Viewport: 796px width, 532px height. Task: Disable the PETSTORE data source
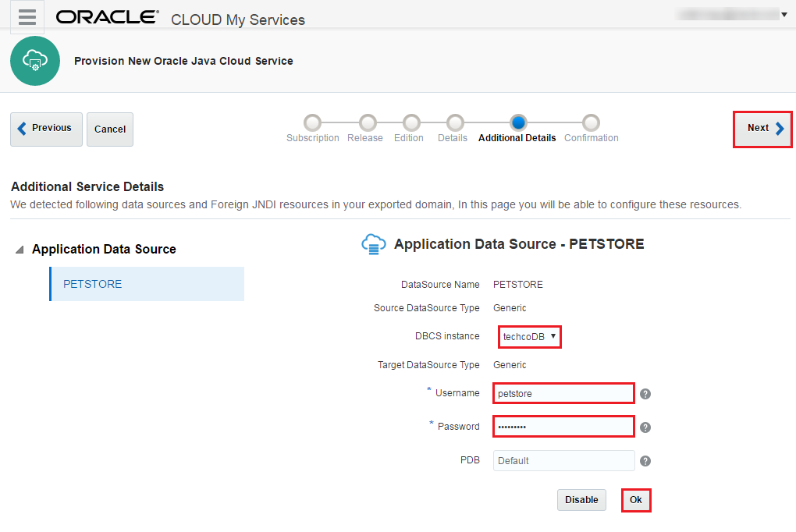point(581,500)
